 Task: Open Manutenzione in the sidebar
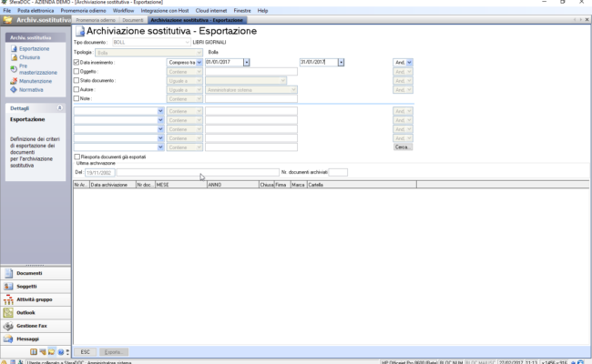pyautogui.click(x=36, y=81)
